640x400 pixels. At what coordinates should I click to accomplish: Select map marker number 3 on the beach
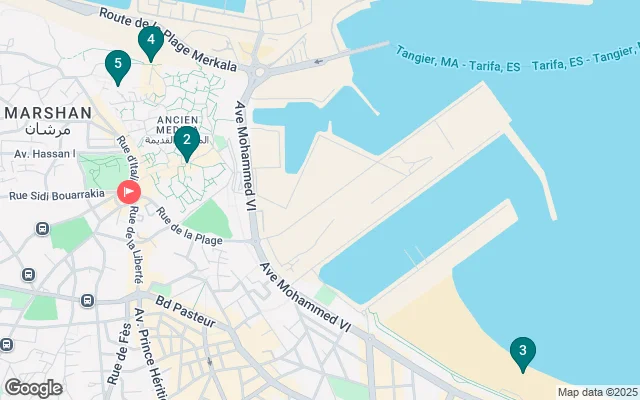(x=522, y=355)
